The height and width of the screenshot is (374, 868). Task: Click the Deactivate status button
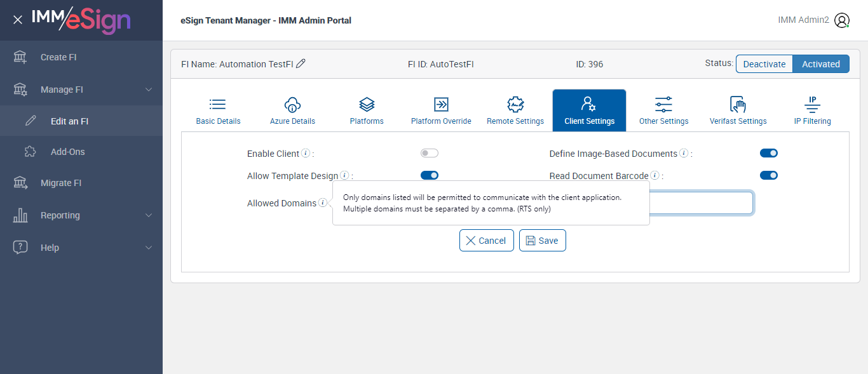(x=764, y=64)
